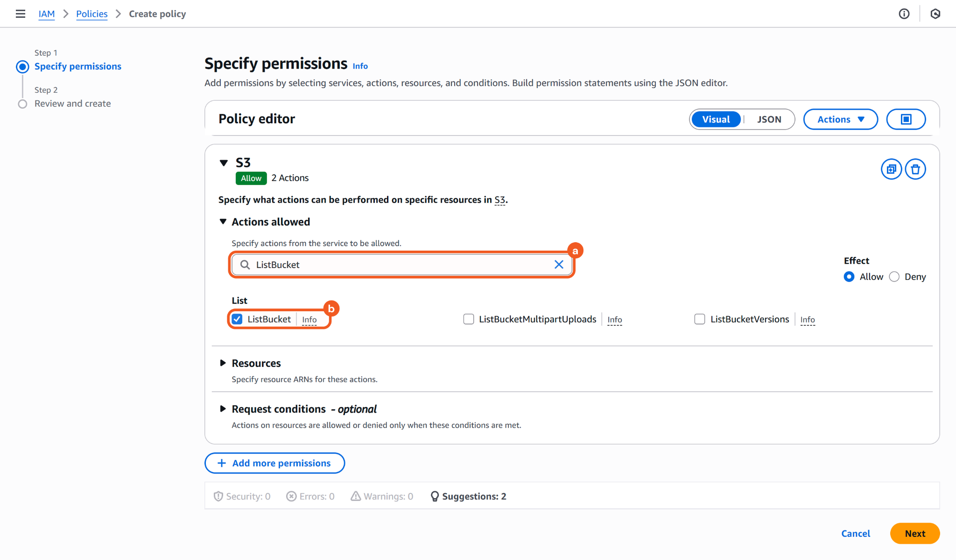Delete the S3 permission statement
Viewport: 956px width, 560px height.
point(915,169)
